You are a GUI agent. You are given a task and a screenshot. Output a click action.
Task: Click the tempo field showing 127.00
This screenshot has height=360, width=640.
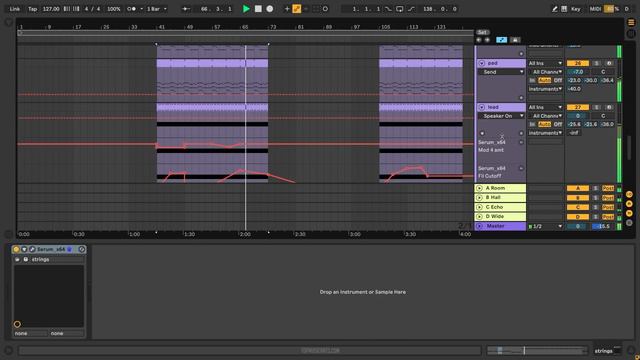click(51, 9)
